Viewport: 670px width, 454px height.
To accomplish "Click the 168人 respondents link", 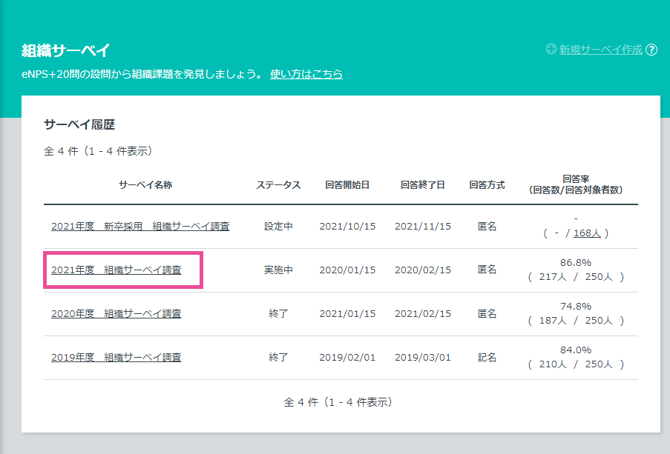I will tap(587, 233).
